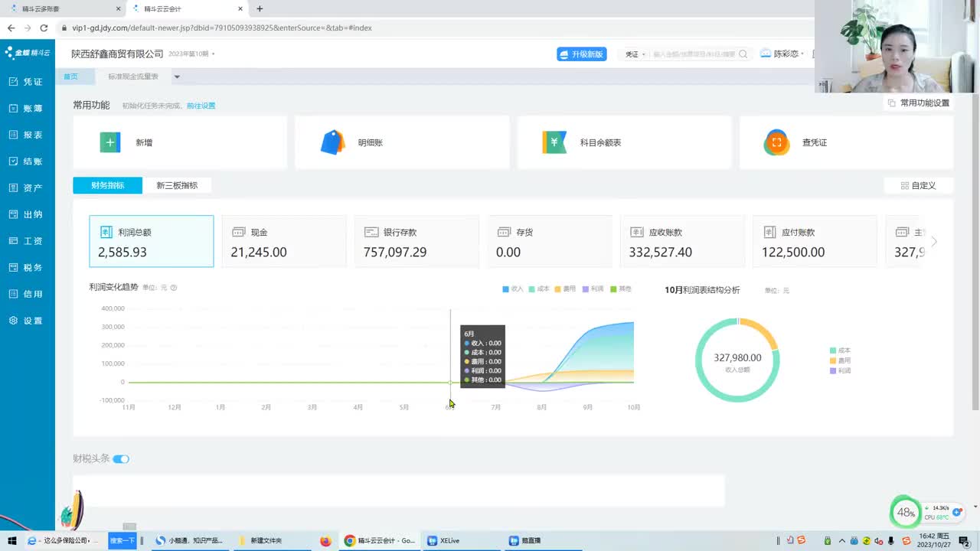Screen dimensions: 980x551
Task: Open the 设置 settings gear icon
Action: pos(13,321)
